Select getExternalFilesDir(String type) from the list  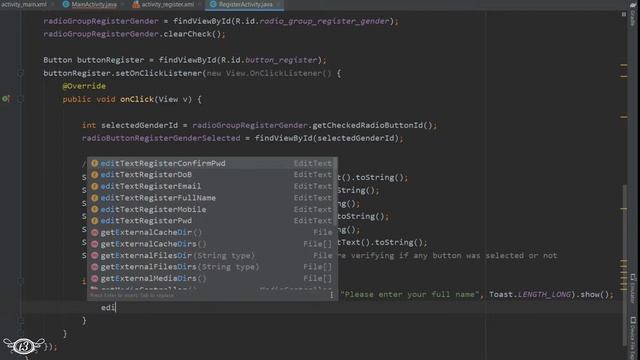coord(212,256)
